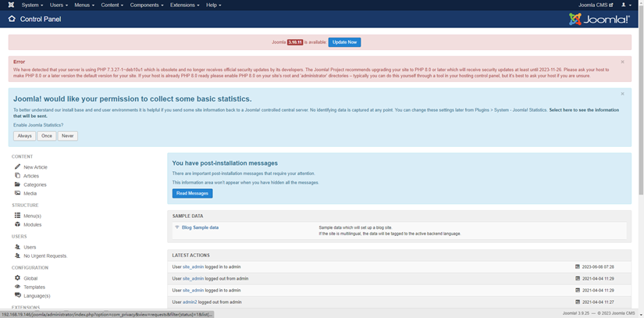644x318 pixels.
Task: Click the LATEST ACTIONS panel heading
Action: click(x=190, y=255)
